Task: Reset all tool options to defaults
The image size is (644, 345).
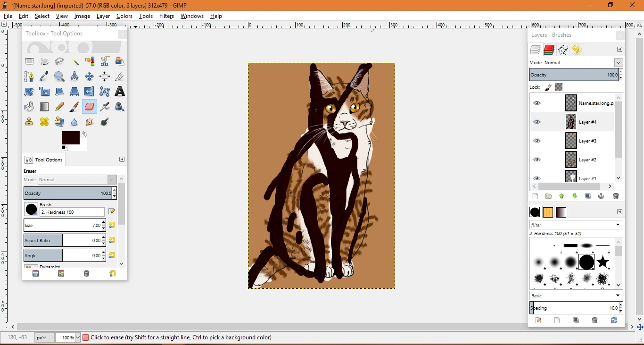Action: 112,274
